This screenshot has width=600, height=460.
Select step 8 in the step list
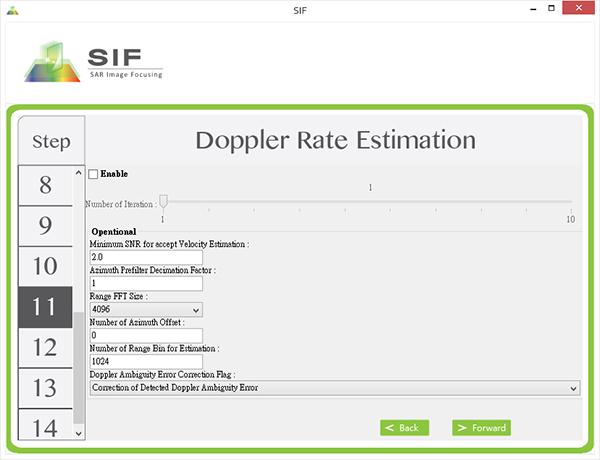(45, 185)
